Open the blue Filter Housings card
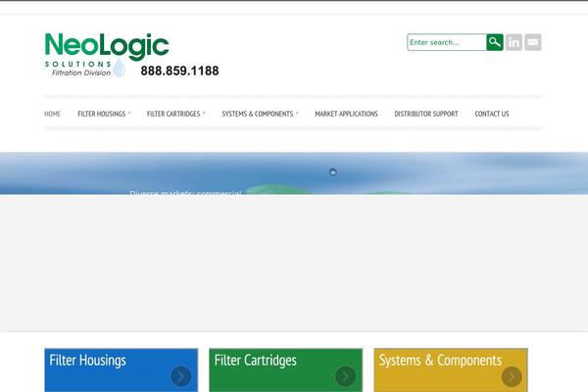 tap(122, 370)
